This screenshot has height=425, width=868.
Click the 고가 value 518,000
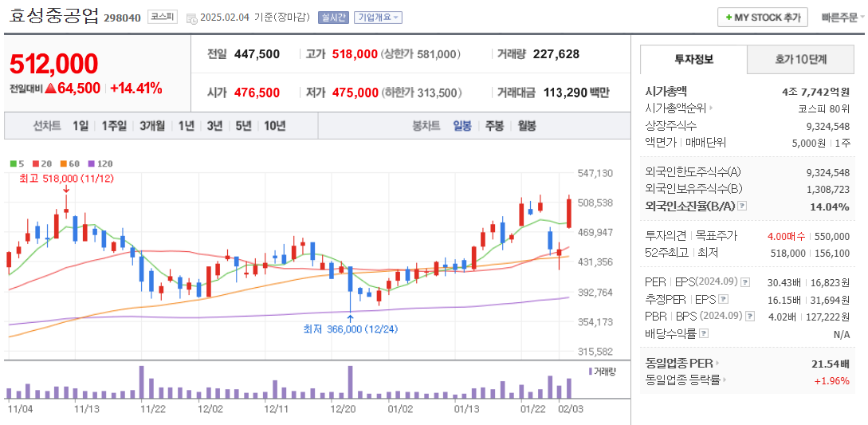355,53
